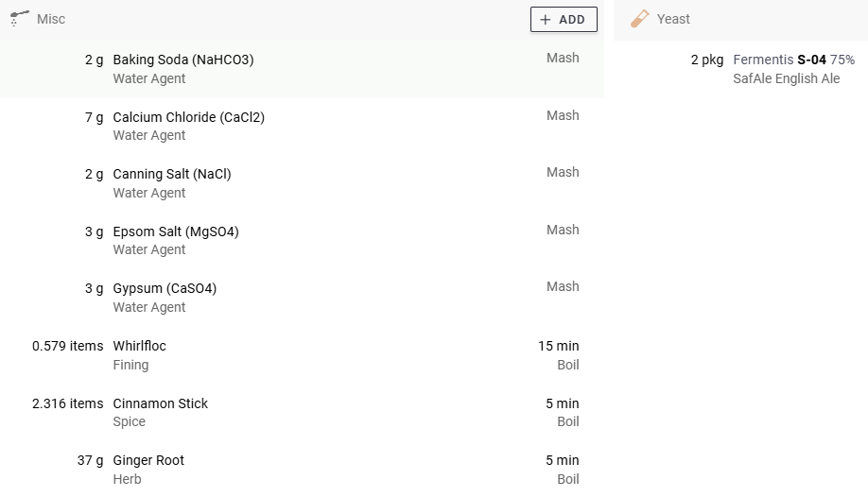This screenshot has height=497, width=868.
Task: Open Canning Salt (NaCl) ingredient
Action: click(x=172, y=174)
